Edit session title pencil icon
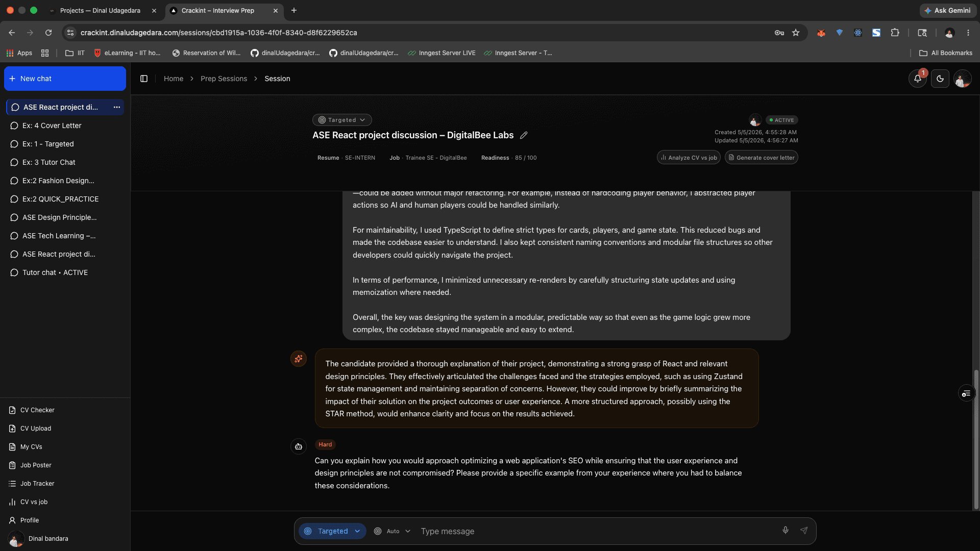 pos(524,135)
